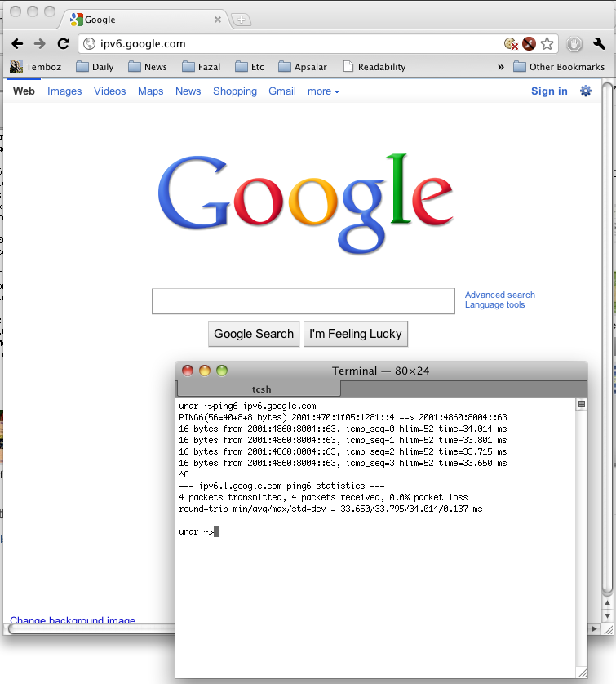Click the I'm Feeling Lucky button
The height and width of the screenshot is (684, 616).
[355, 334]
